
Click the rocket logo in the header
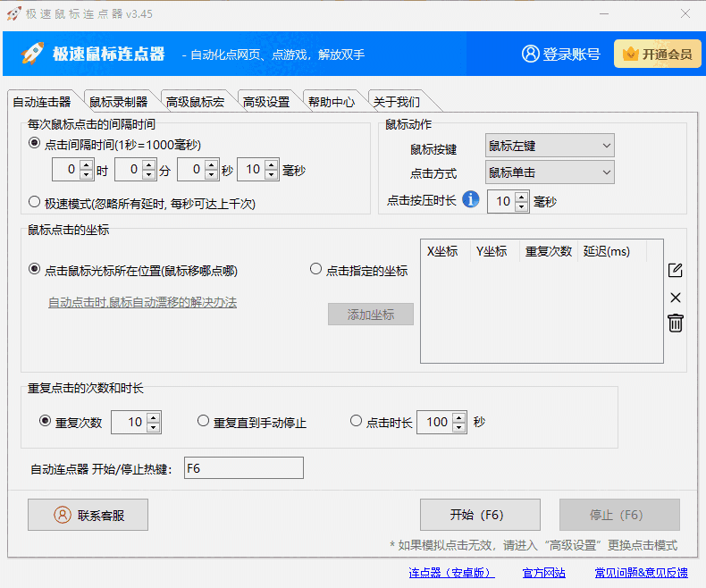coord(33,54)
